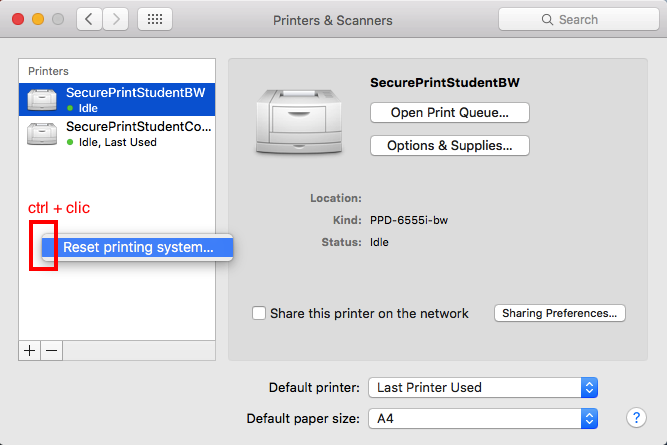Open the help question mark button
The image size is (667, 445).
[x=634, y=418]
